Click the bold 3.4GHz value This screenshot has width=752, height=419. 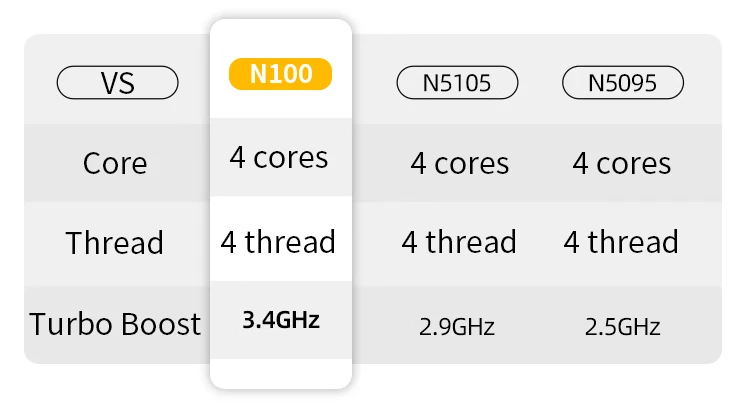(280, 321)
